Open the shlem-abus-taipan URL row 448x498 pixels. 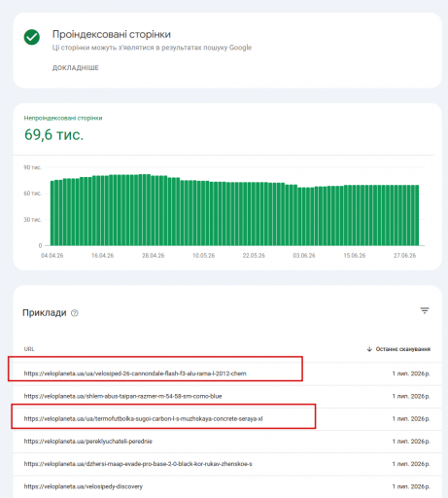(x=227, y=396)
